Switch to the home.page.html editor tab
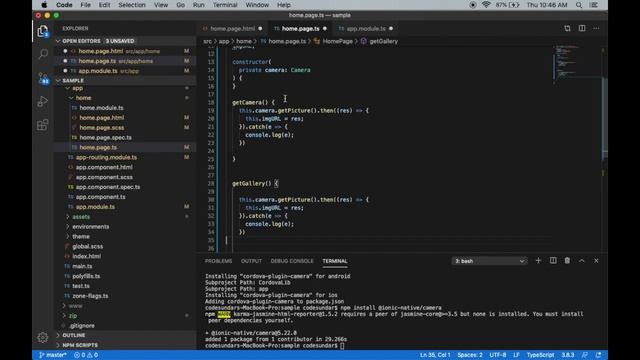 pyautogui.click(x=232, y=29)
